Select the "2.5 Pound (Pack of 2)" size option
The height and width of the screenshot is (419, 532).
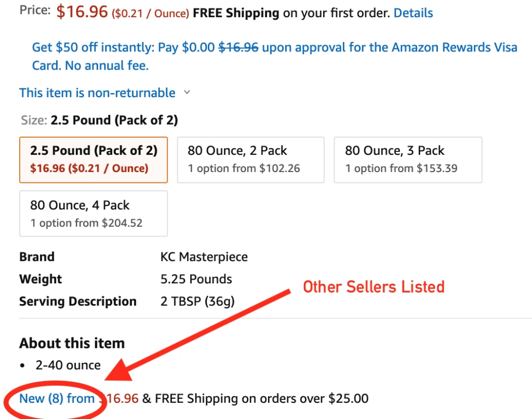pyautogui.click(x=94, y=159)
